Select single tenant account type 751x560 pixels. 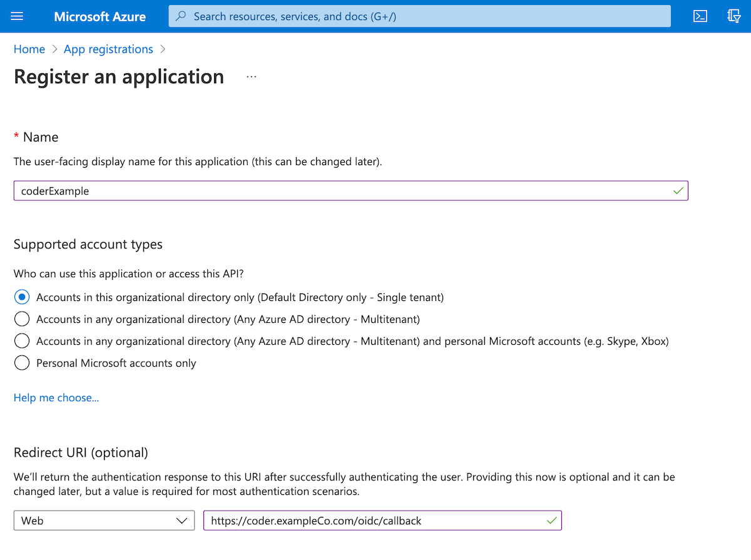click(x=22, y=297)
